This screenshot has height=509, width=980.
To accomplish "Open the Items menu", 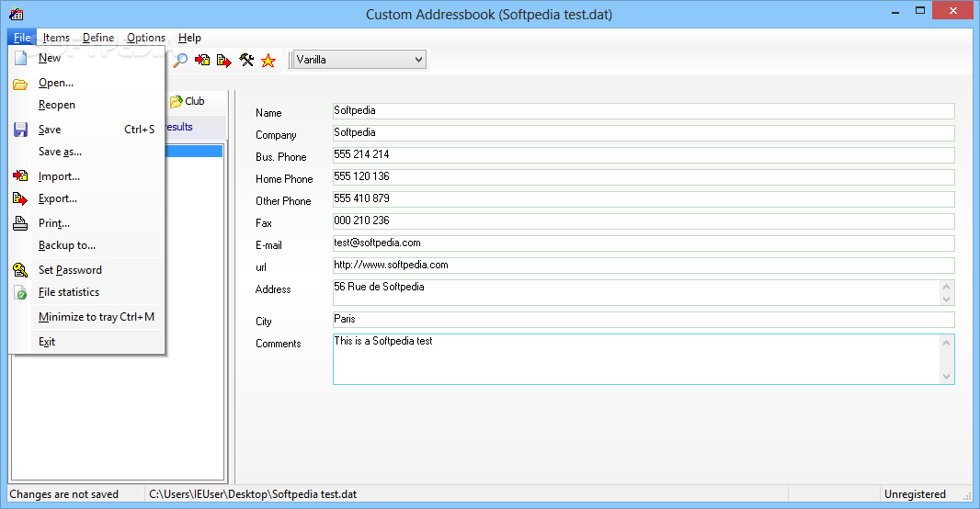I will tap(56, 38).
